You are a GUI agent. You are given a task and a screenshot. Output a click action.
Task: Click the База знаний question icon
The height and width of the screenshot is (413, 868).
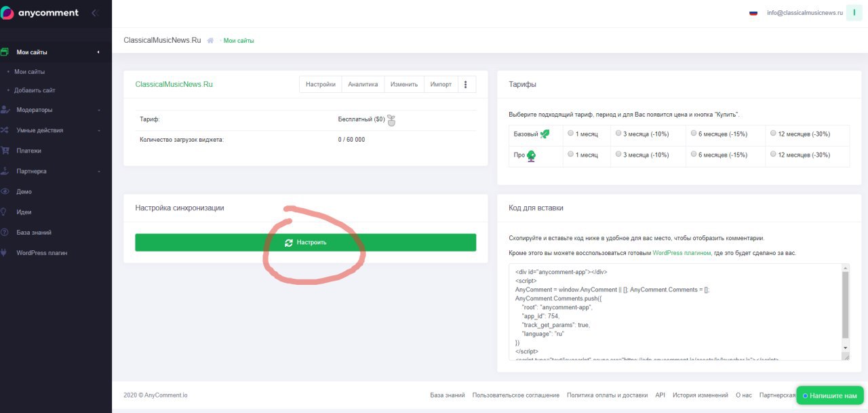click(x=5, y=233)
